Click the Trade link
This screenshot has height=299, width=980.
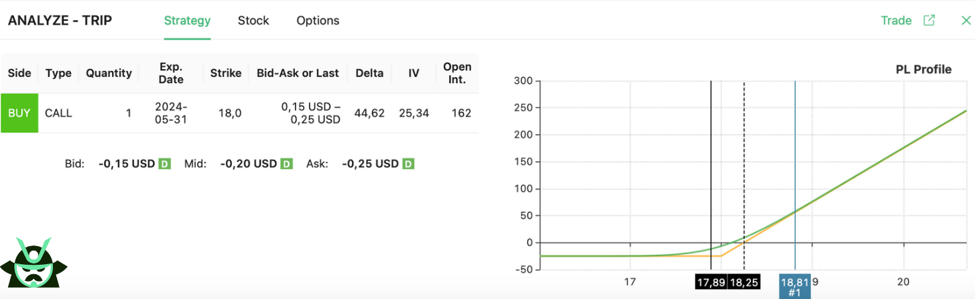[896, 20]
